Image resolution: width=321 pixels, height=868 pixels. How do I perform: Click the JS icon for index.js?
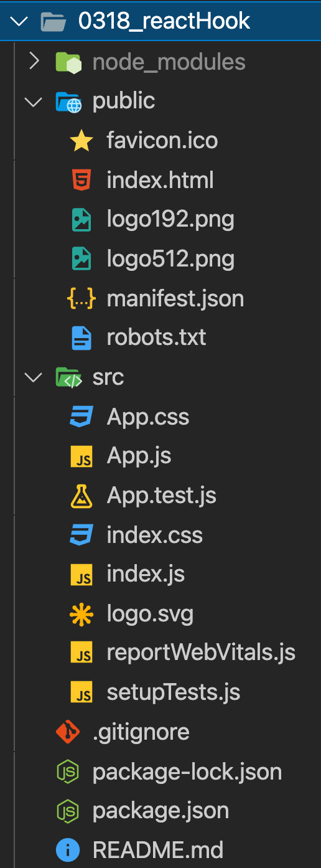(81, 575)
